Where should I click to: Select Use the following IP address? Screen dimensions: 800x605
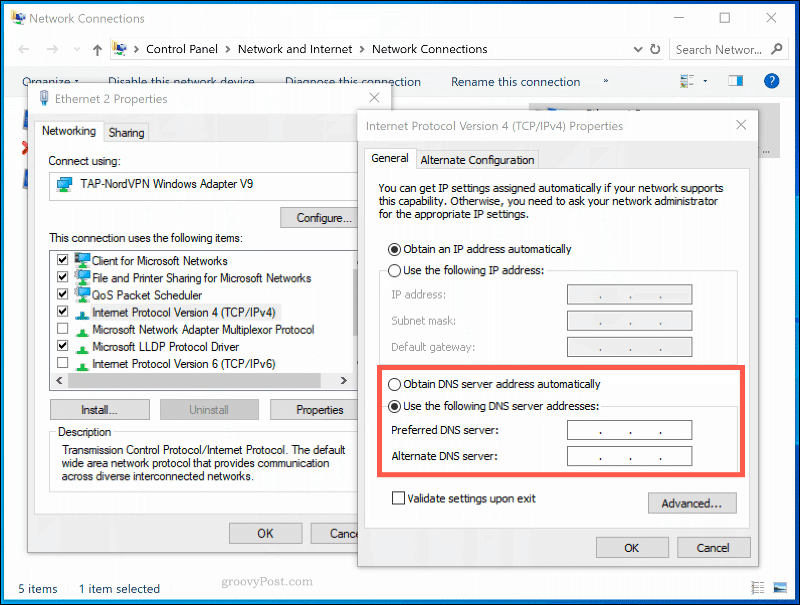tap(394, 270)
